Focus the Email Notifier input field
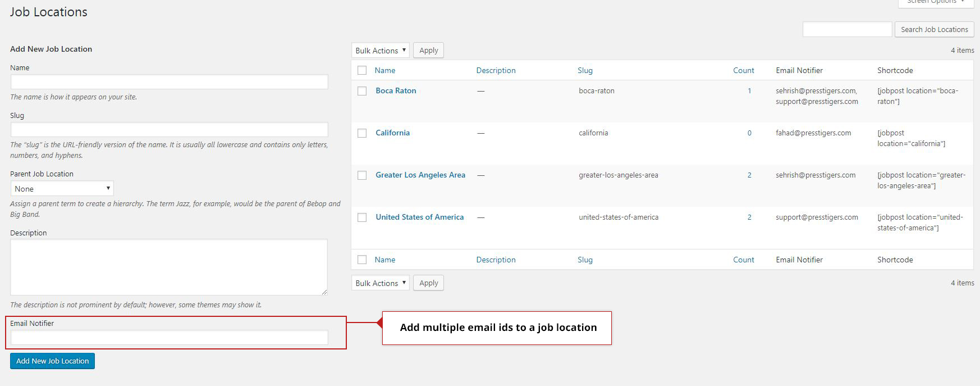 click(x=169, y=338)
